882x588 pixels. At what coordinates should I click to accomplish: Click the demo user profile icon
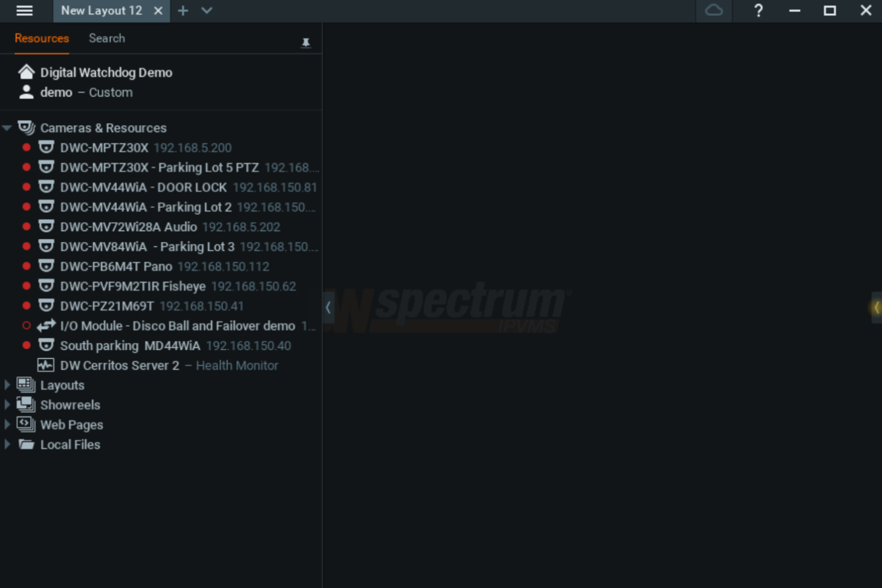point(27,92)
